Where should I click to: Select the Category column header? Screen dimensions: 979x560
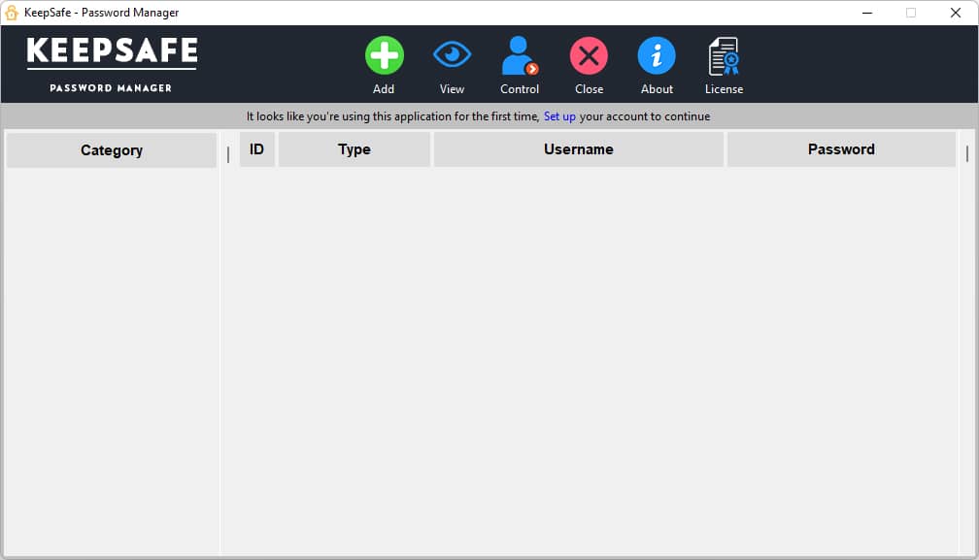(111, 150)
